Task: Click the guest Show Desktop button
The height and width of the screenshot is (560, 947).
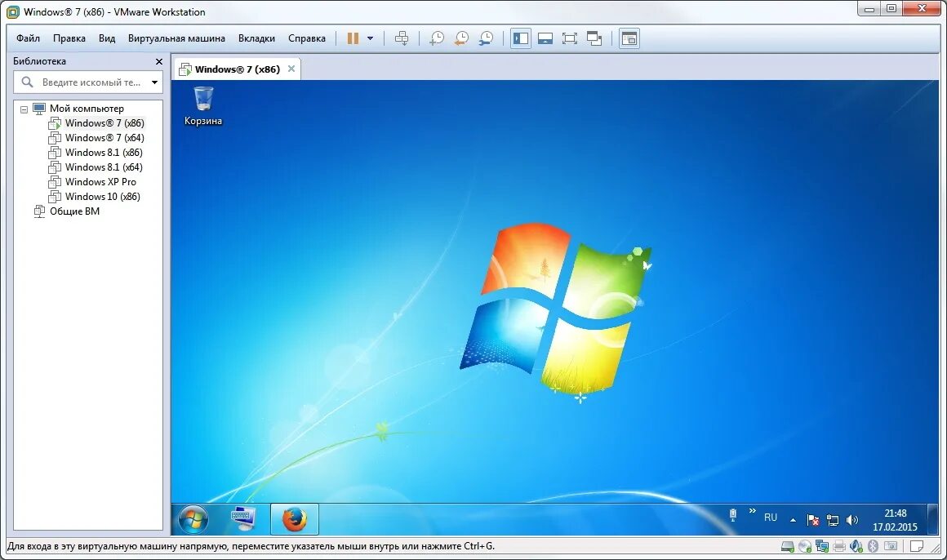Action: 932,519
